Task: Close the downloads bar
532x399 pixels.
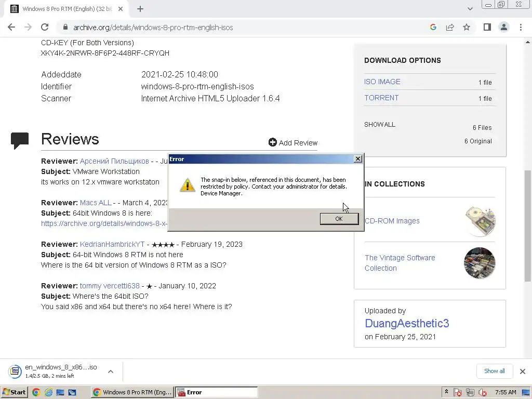Action: tap(523, 371)
